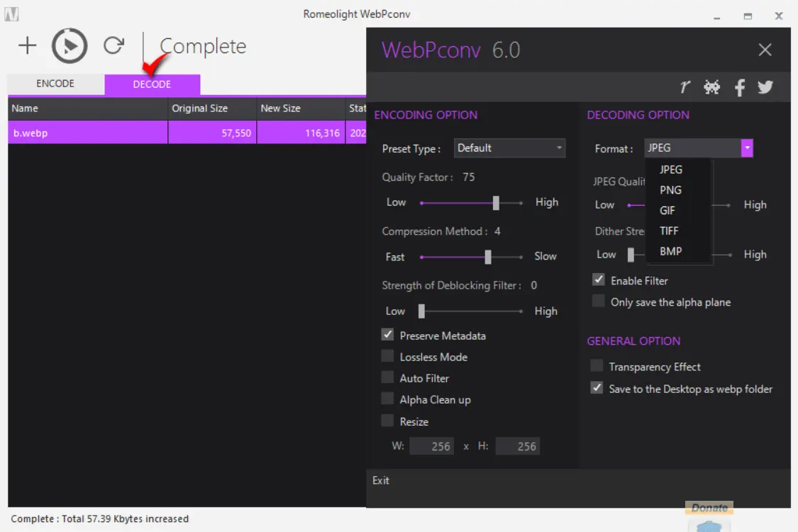Enable Auto Filter checkbox
The image size is (798, 532).
(388, 378)
